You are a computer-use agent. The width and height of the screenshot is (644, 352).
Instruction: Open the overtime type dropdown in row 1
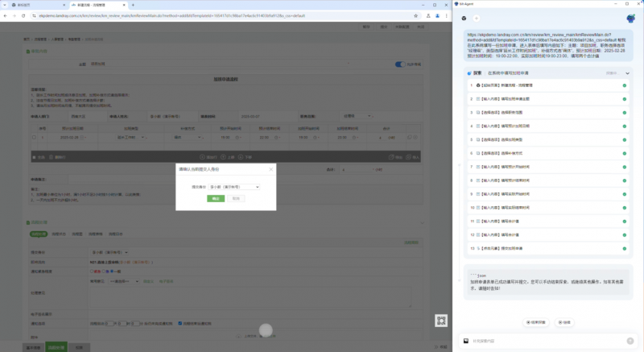[130, 137]
